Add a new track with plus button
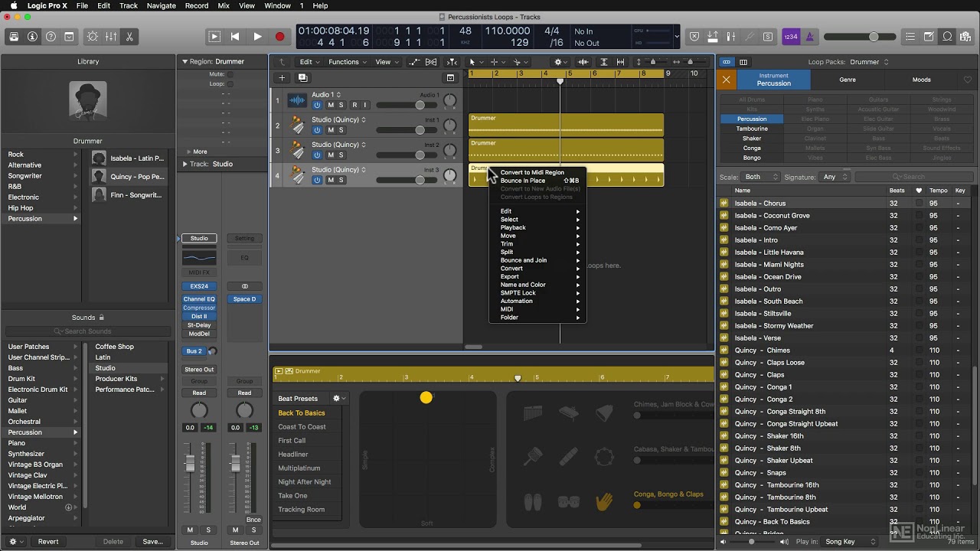 click(x=282, y=77)
